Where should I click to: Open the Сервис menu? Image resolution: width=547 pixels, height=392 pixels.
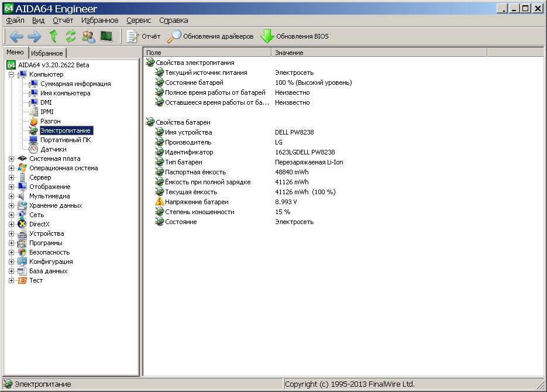point(139,20)
